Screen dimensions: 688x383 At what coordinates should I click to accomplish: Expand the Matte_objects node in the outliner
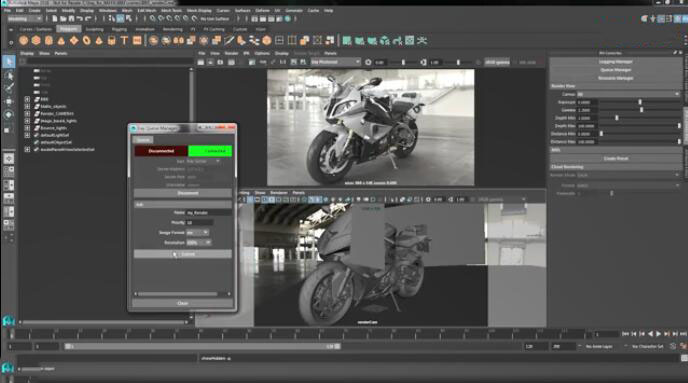(x=27, y=107)
